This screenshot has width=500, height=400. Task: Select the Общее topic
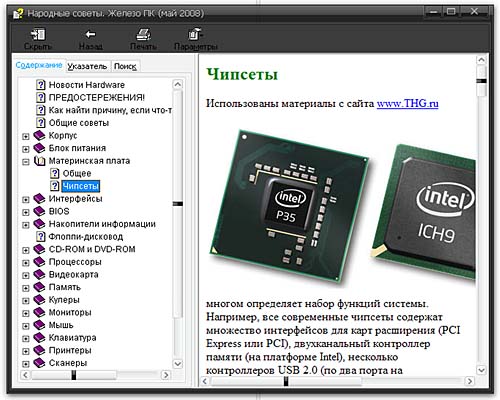pyautogui.click(x=77, y=174)
